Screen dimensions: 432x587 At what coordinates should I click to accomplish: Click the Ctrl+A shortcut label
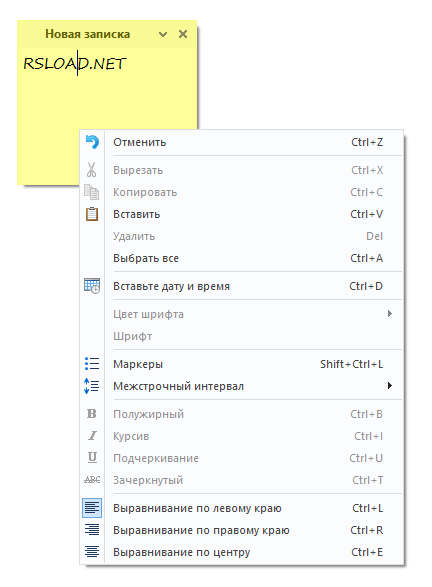366,258
